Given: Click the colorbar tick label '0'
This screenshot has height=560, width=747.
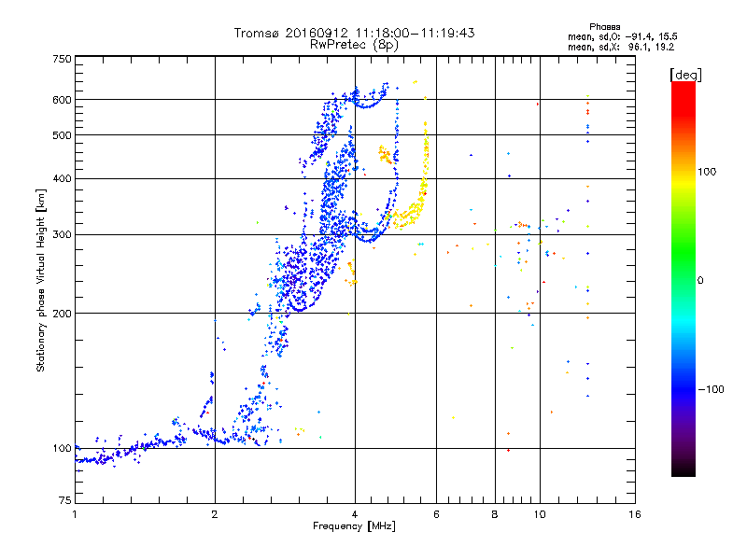Looking at the screenshot, I should tap(700, 281).
